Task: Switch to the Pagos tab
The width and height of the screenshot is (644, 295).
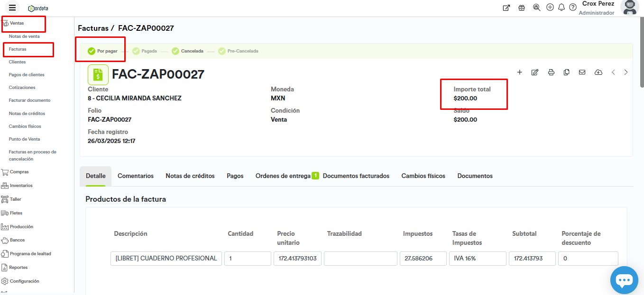Action: tap(235, 176)
